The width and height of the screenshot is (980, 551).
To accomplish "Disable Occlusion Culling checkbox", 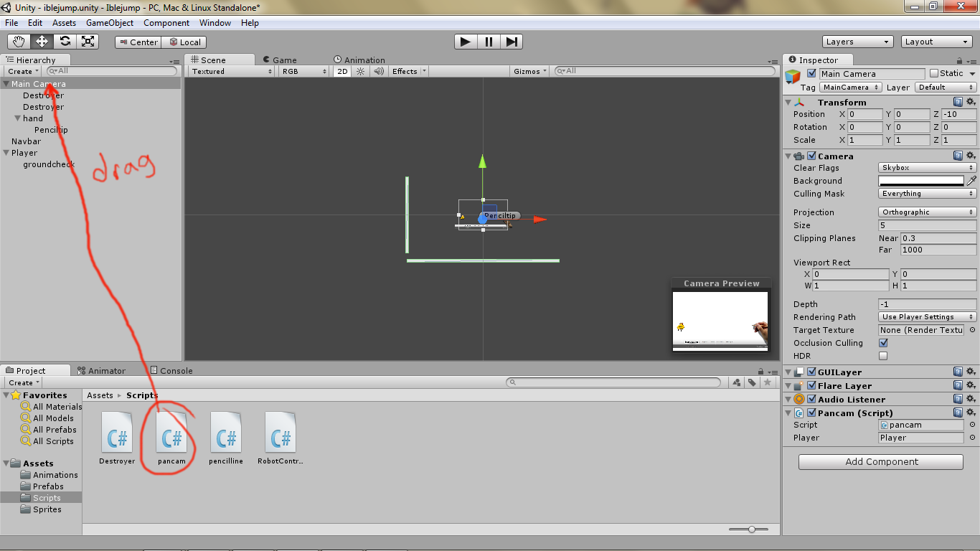I will point(882,343).
